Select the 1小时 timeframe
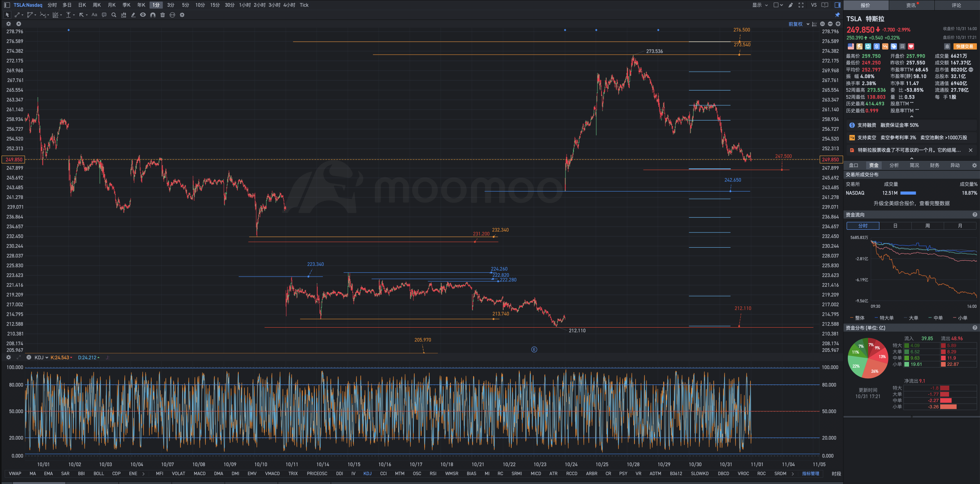Screen dimensions: 980x484 coord(245,5)
